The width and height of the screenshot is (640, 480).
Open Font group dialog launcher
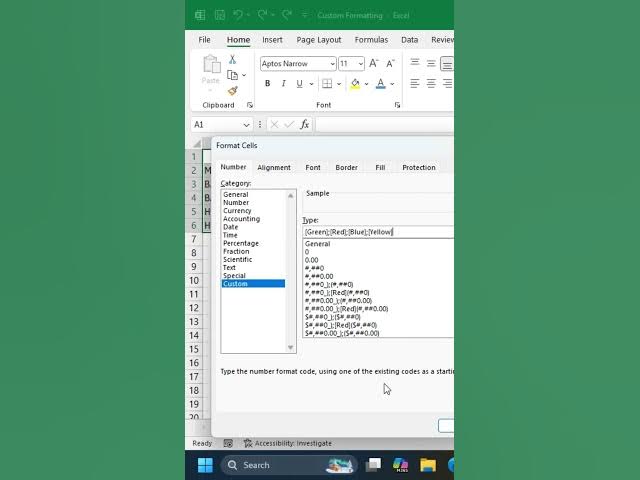397,105
